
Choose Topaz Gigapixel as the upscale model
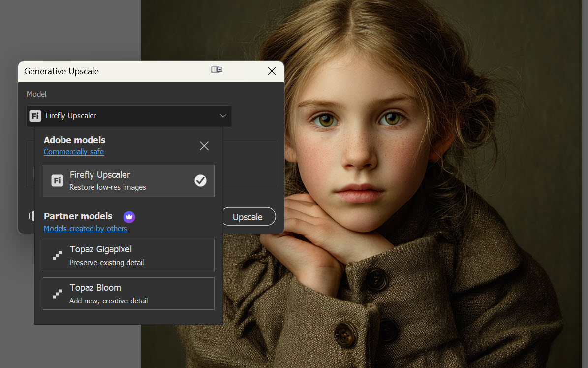point(101,250)
